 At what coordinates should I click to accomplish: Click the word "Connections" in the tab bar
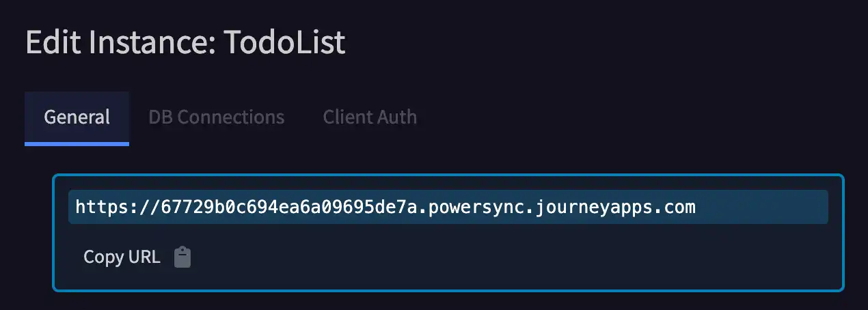click(230, 117)
